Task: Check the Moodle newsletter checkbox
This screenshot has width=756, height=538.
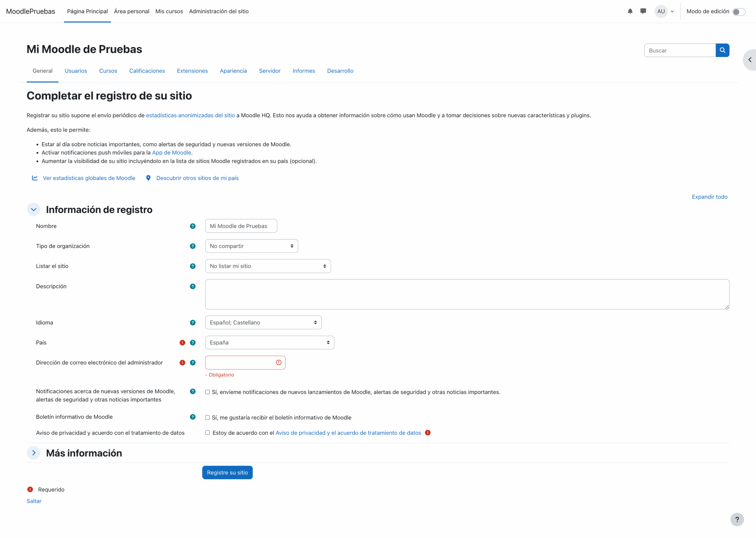Action: pos(207,418)
